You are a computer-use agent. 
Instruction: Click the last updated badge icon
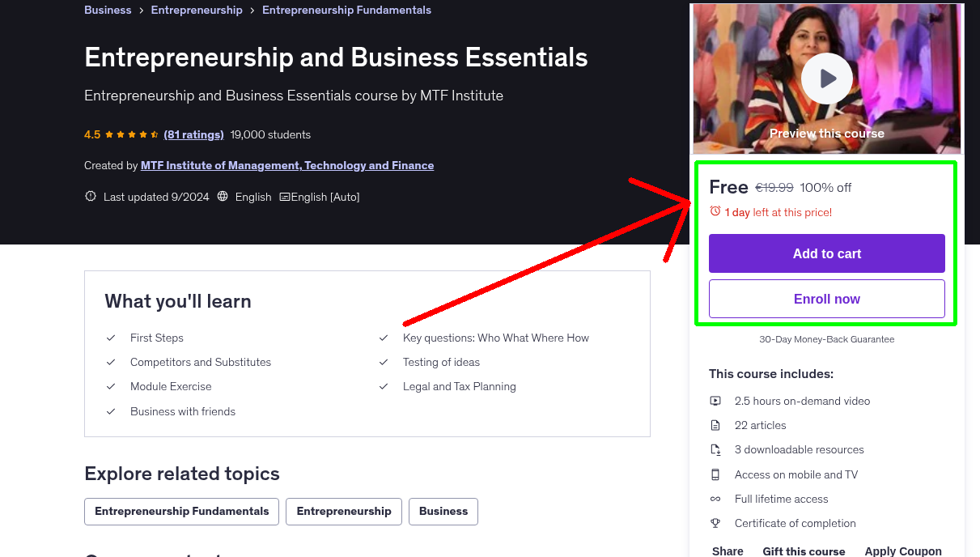pos(90,197)
